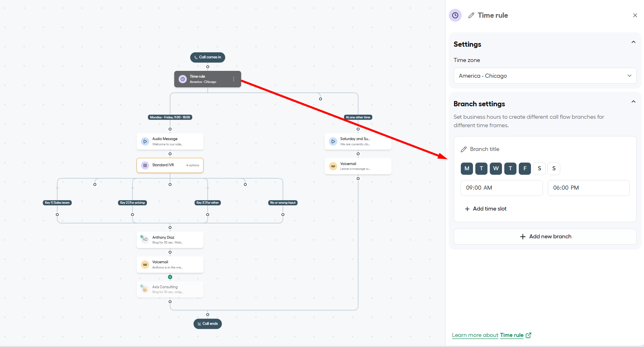Click the hang-up icon in Call ends
Image resolution: width=644 pixels, height=347 pixels.
[199, 324]
